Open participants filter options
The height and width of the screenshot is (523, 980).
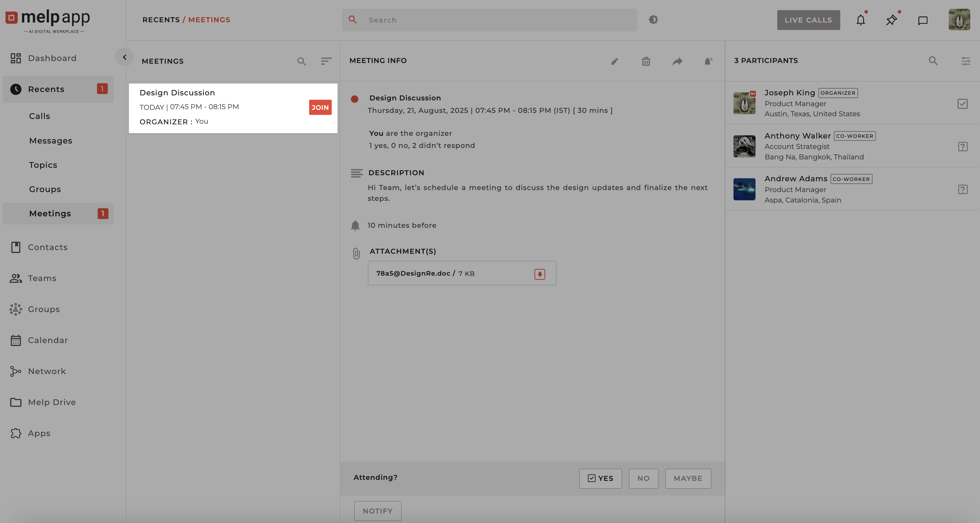click(x=966, y=61)
